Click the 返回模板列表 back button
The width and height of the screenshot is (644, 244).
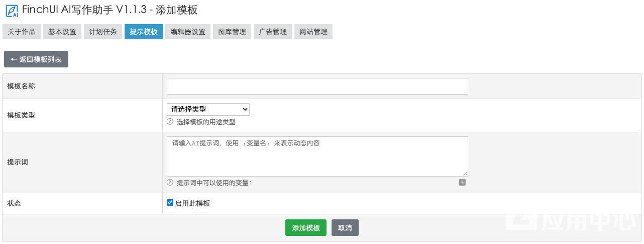pos(36,59)
